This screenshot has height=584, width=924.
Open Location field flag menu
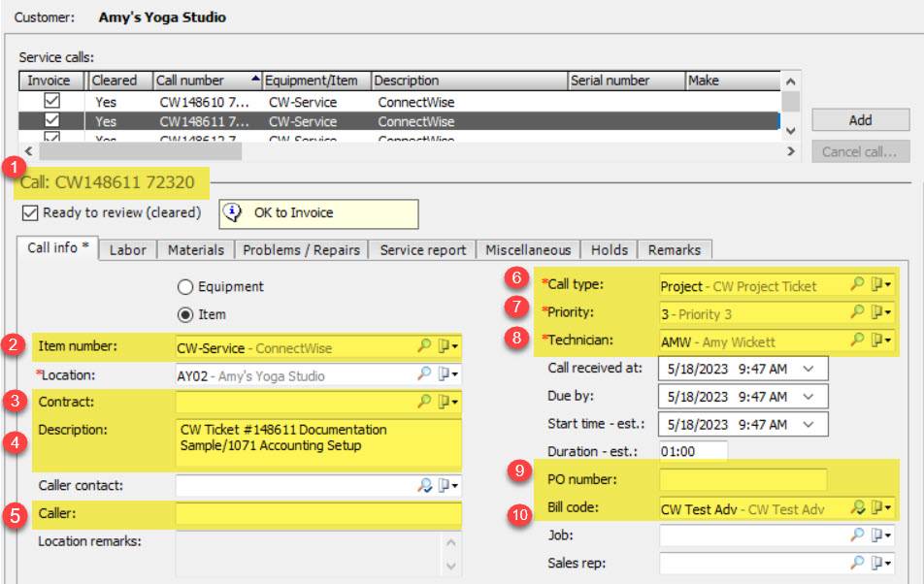[447, 373]
